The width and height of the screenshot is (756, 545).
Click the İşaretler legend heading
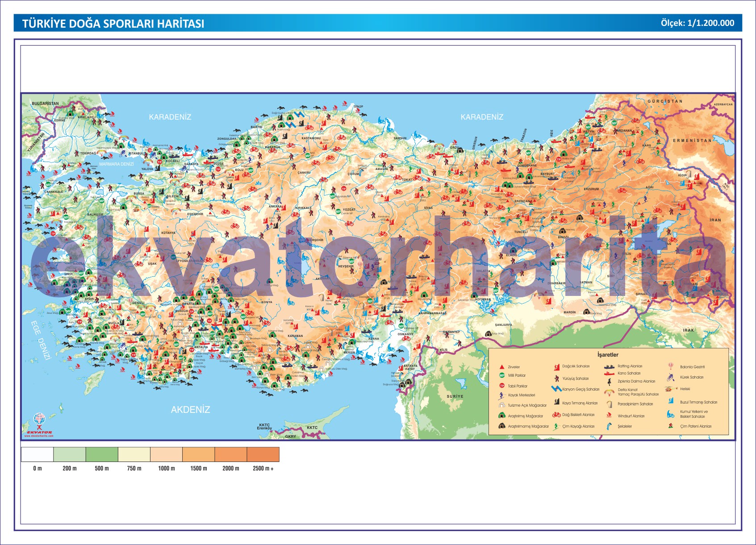click(x=608, y=355)
